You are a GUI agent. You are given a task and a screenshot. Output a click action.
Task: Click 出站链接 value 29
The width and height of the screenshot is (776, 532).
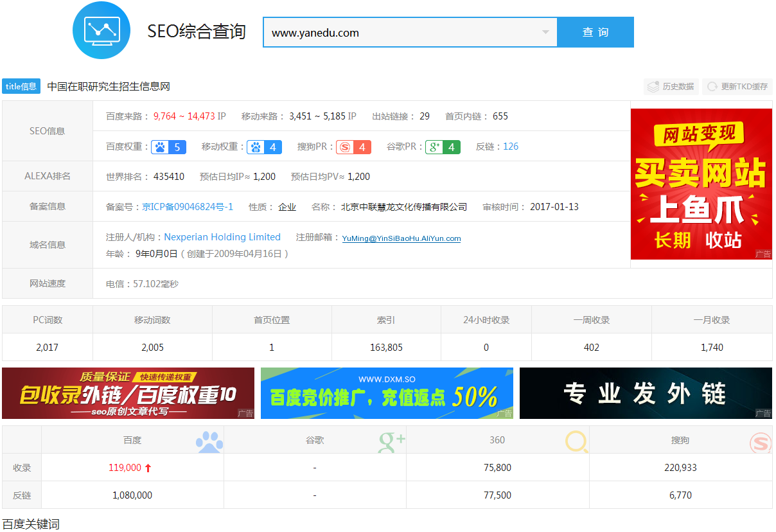(425, 116)
